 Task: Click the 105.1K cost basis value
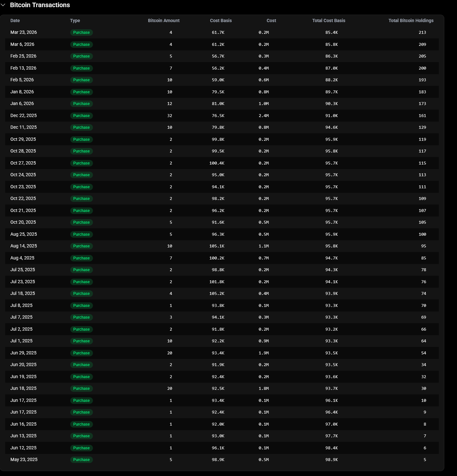click(x=217, y=246)
